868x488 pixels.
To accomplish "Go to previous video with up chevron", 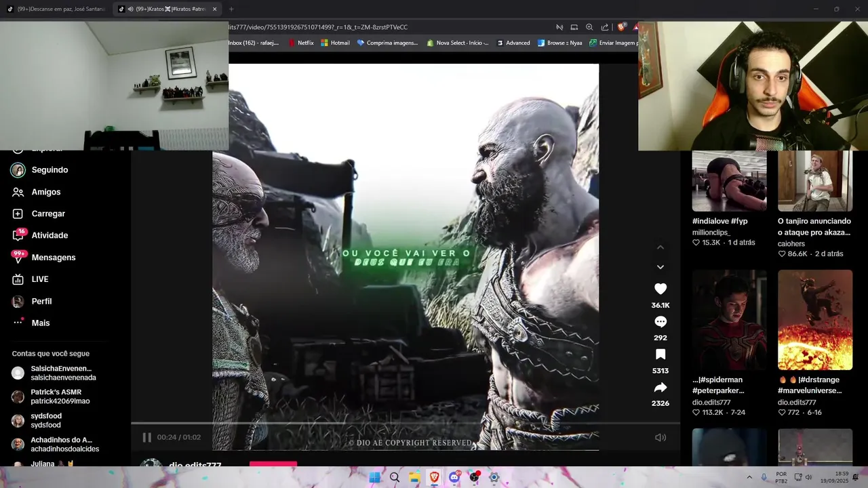I will tap(660, 247).
